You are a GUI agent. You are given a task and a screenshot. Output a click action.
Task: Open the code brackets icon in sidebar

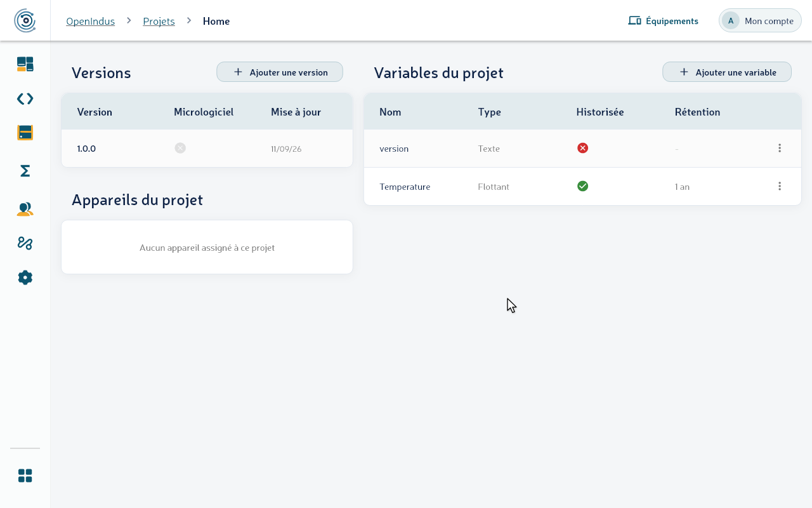(25, 98)
